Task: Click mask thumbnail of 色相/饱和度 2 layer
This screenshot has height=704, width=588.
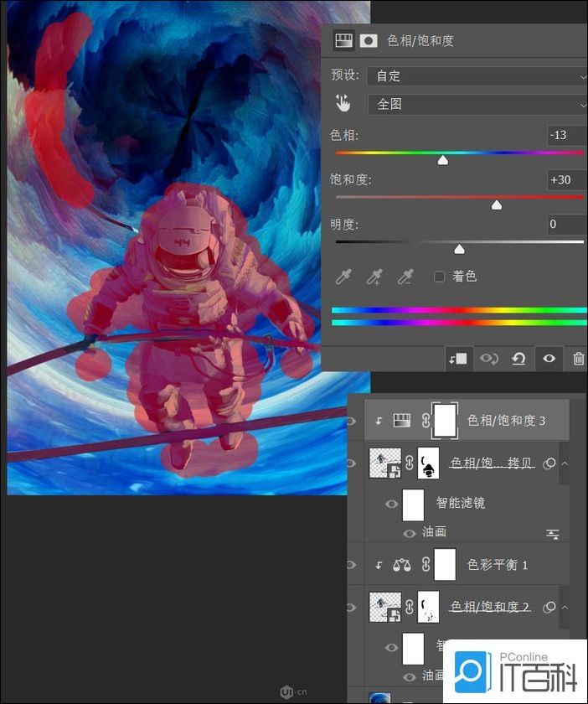Action: (428, 607)
